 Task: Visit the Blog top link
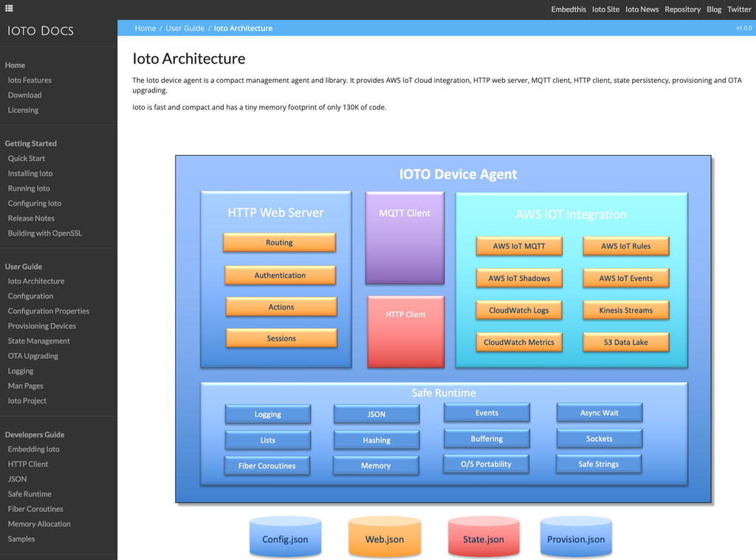714,9
